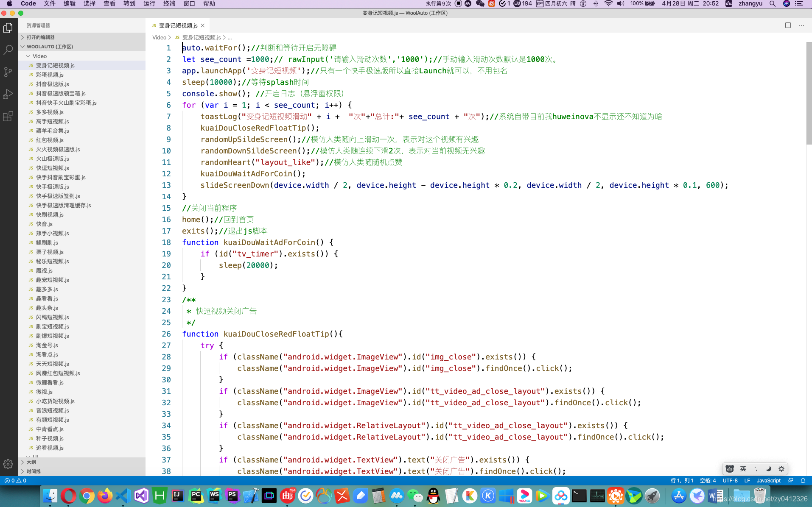Image resolution: width=812 pixels, height=507 pixels.
Task: Change end of line sequence LF
Action: tap(747, 481)
